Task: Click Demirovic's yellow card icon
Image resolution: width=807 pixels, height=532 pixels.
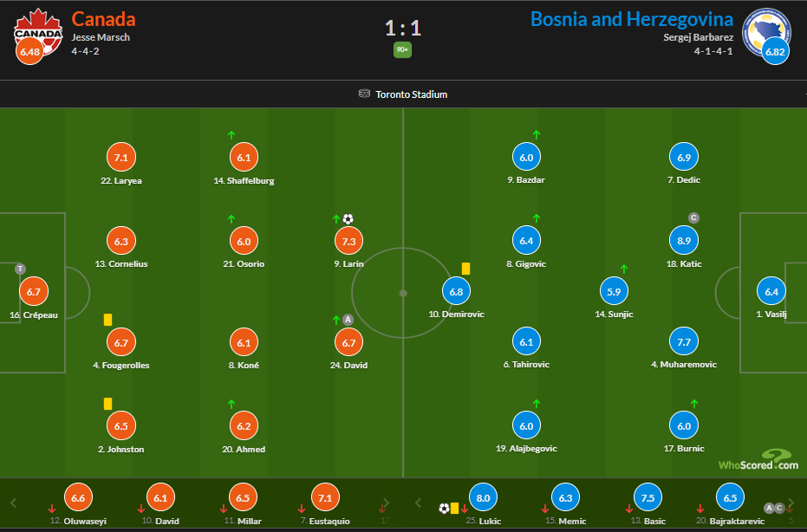Action: pos(465,269)
